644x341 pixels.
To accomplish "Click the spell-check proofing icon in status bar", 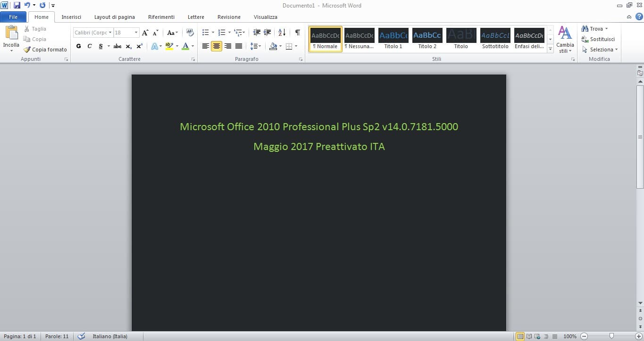I will point(82,336).
